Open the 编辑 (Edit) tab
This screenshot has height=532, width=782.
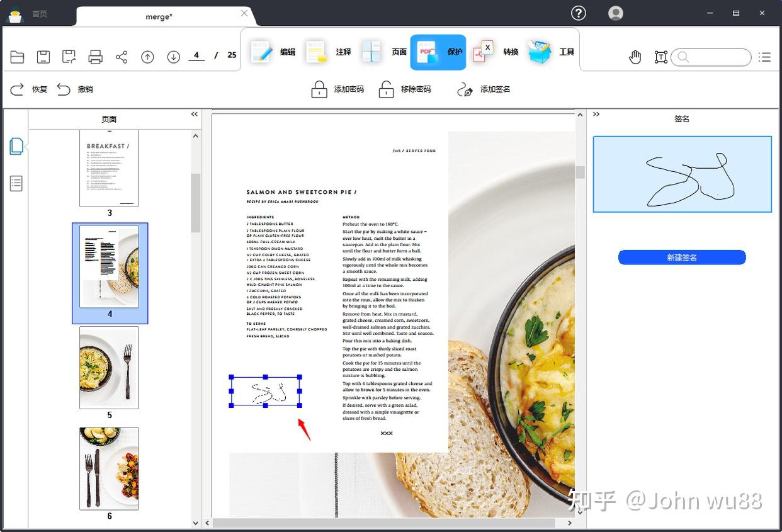coord(273,52)
